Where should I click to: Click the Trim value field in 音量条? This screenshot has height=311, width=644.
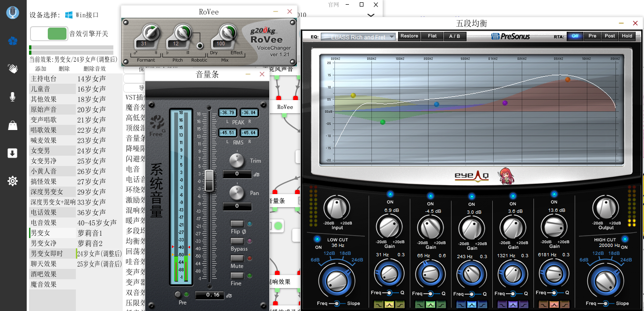237,174
